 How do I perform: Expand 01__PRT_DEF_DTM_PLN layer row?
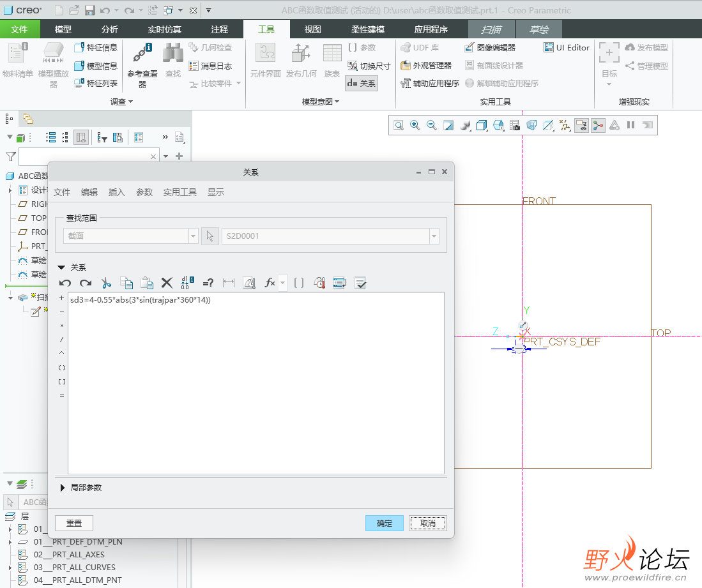[10, 542]
